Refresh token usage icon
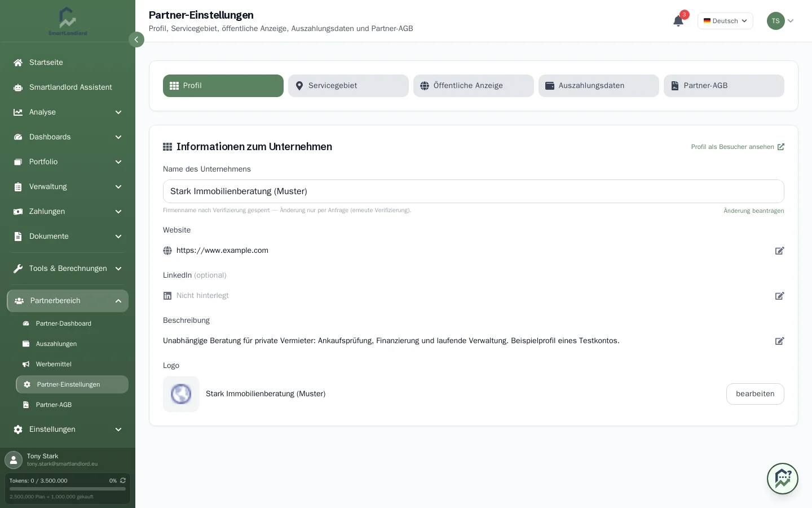 click(123, 480)
